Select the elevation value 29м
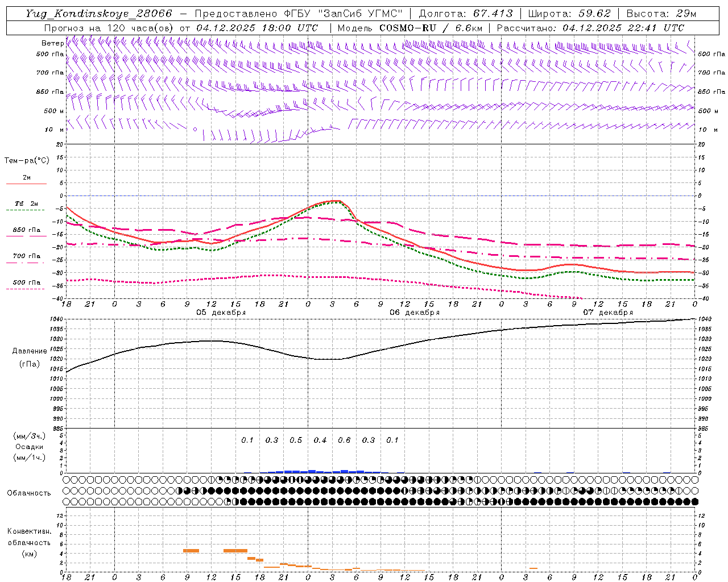 click(686, 14)
